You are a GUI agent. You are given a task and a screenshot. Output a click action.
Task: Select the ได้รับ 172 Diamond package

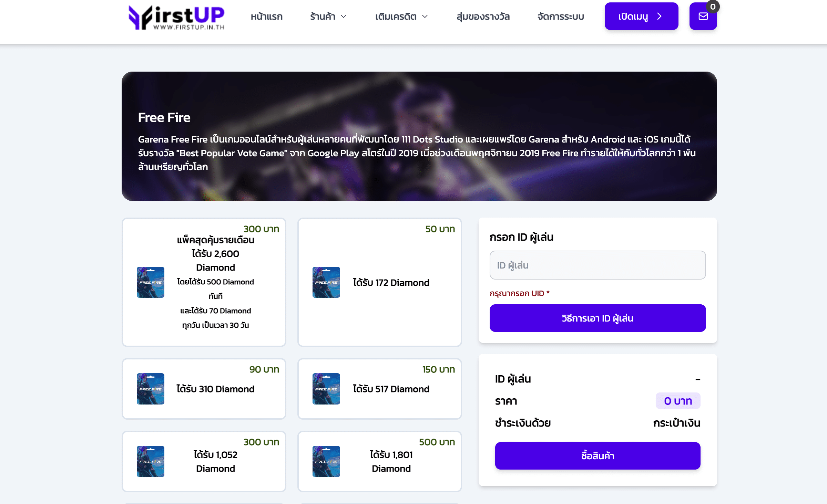click(x=380, y=282)
